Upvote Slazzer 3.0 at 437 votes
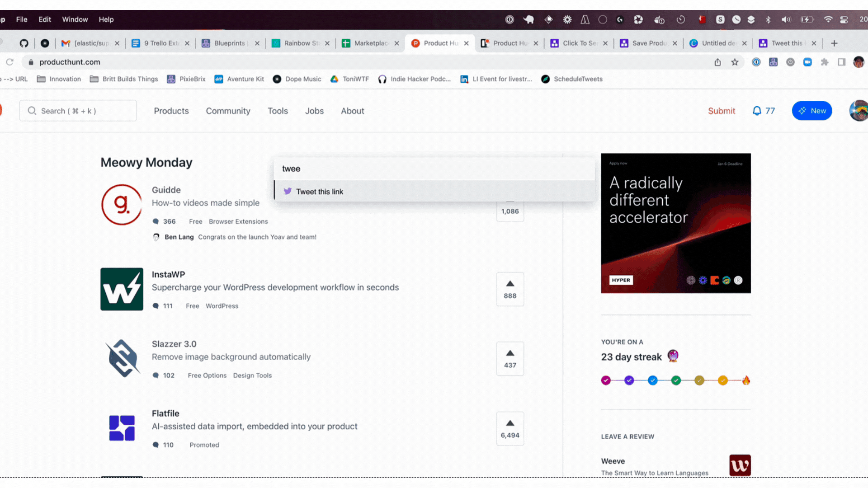Viewport: 868px width, 488px height. [510, 358]
